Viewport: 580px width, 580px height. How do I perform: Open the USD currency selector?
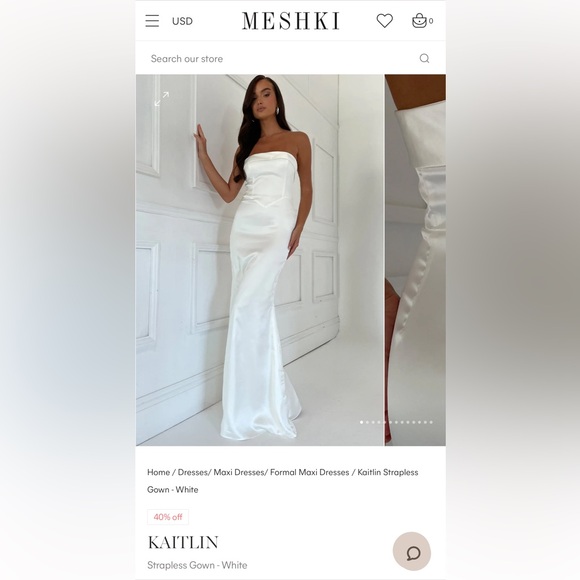(x=182, y=21)
